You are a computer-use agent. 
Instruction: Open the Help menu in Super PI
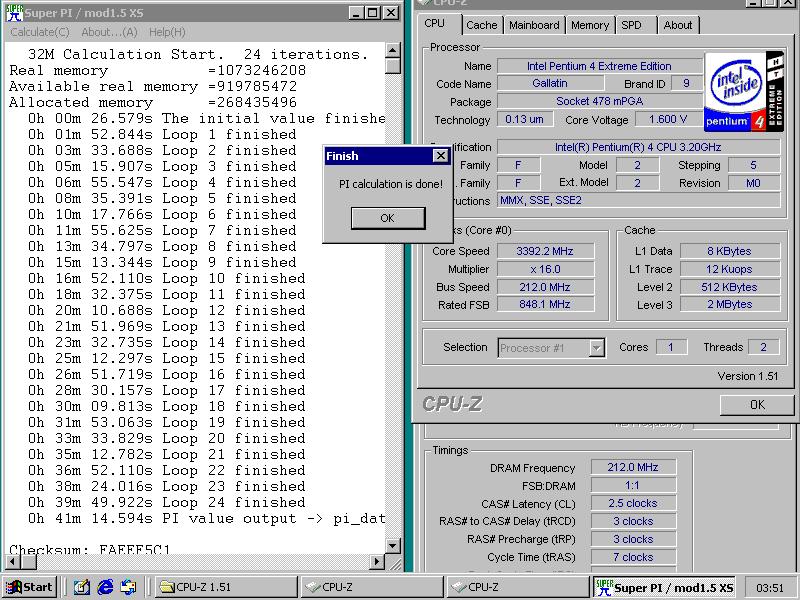coord(167,32)
